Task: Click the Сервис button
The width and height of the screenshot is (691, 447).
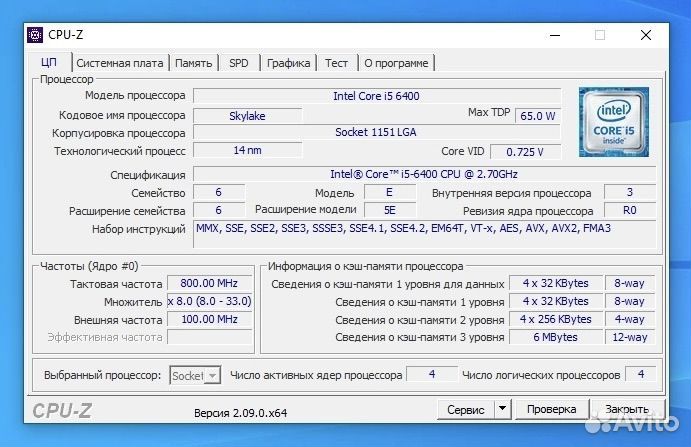Action: [x=465, y=410]
